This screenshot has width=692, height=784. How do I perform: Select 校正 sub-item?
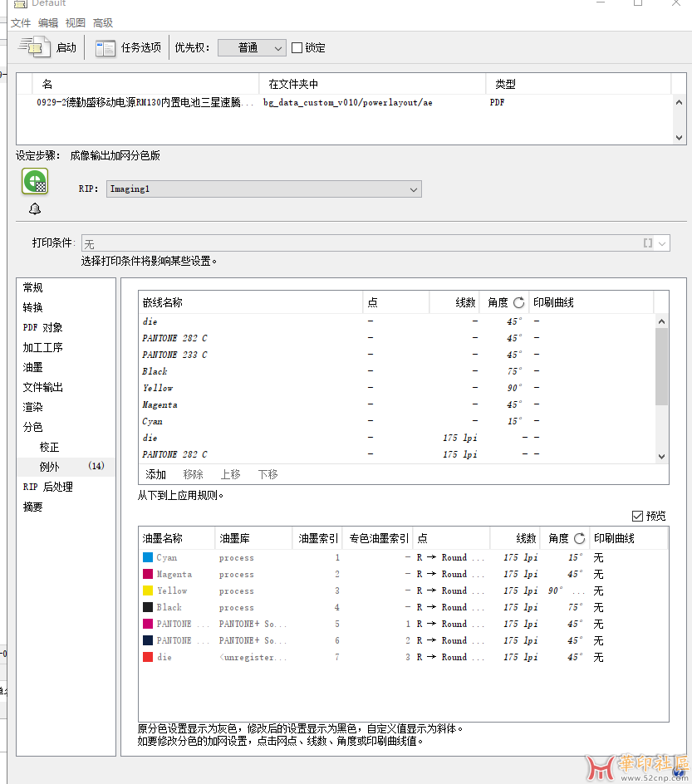(66, 447)
